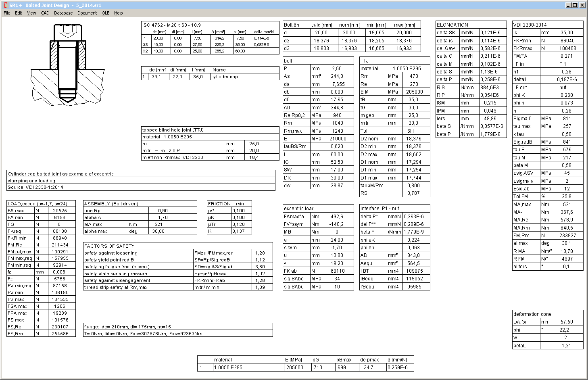Select the 'tapped blind hole joint (TTJ)' row
Screen dimensions: 588x380
click(173, 130)
